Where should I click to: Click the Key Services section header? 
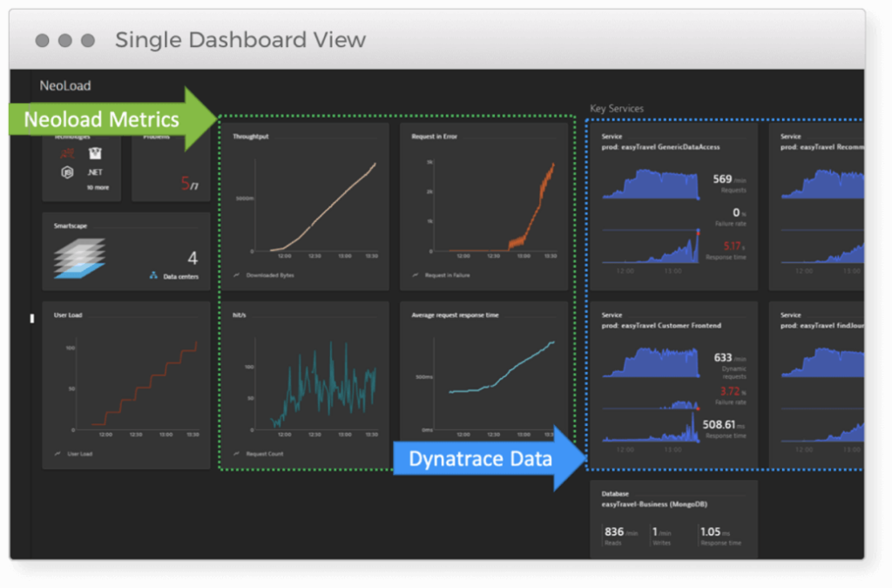point(617,109)
